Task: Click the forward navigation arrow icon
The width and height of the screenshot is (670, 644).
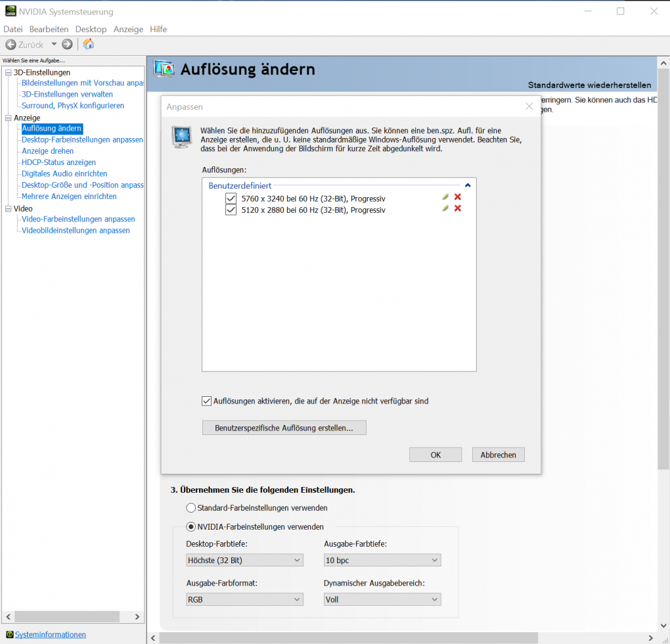Action: [67, 44]
